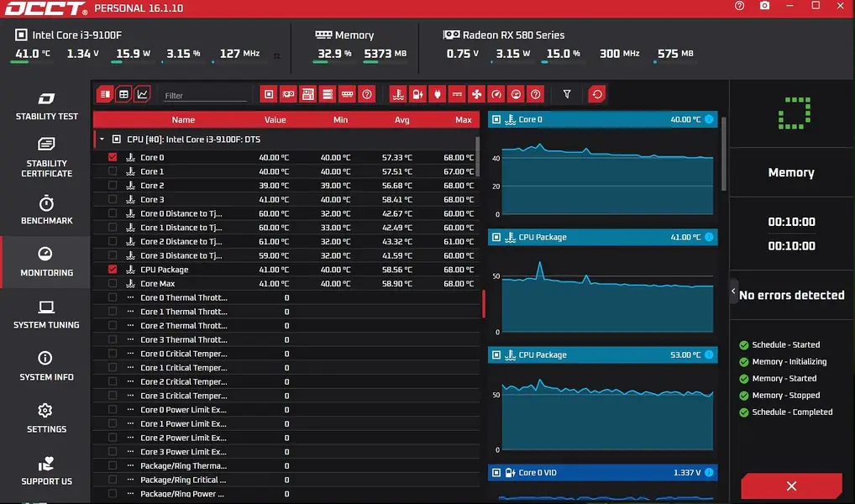Open the Stability Test section
This screenshot has width=855, height=504.
click(46, 106)
